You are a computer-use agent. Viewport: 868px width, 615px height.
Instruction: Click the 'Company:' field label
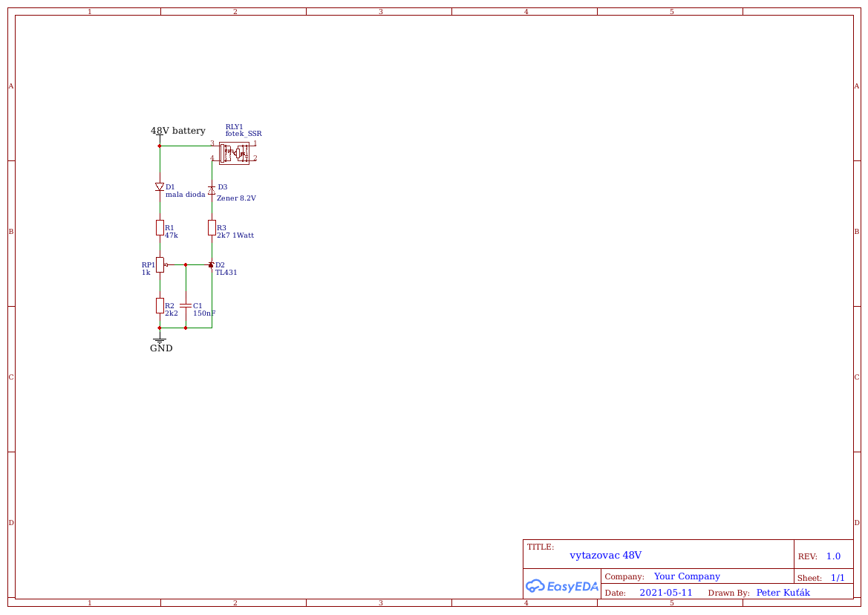624,577
